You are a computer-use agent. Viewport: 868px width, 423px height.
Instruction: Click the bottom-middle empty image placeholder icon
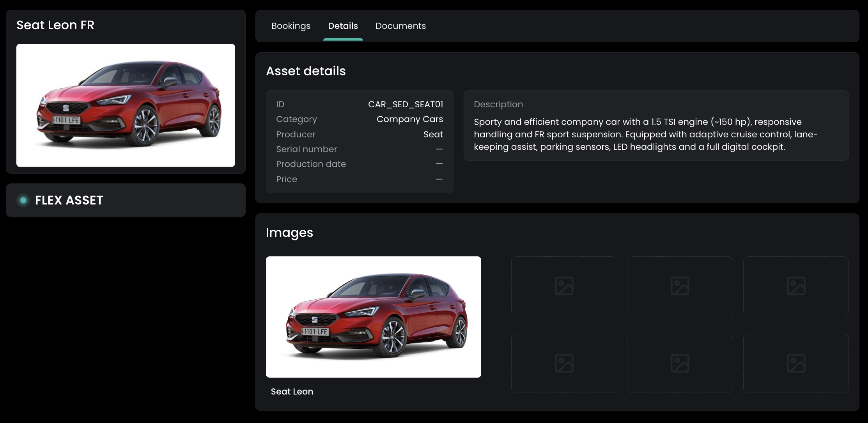pyautogui.click(x=680, y=363)
